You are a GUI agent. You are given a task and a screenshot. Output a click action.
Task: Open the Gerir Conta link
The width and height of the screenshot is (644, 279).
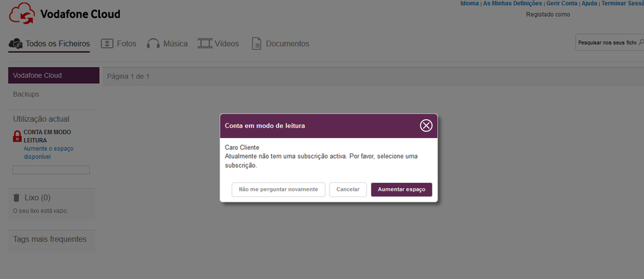pos(561,3)
